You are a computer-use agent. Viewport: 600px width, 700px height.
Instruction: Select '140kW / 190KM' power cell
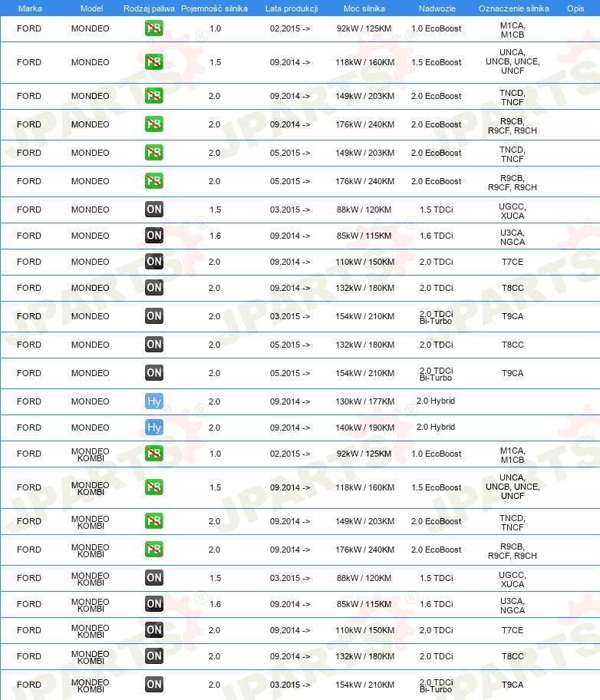(364, 428)
